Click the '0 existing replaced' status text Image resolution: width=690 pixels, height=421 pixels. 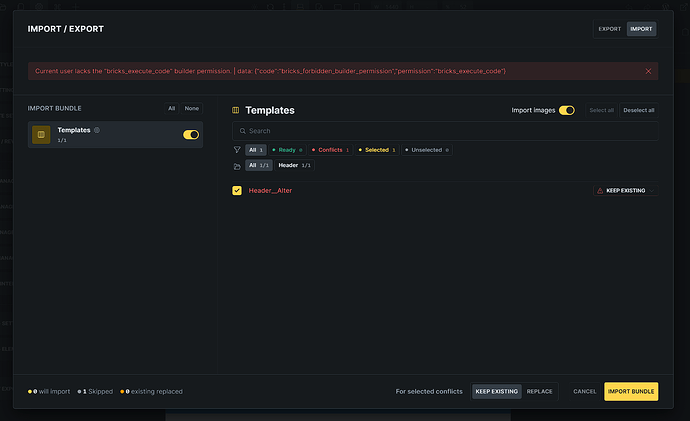[151, 392]
